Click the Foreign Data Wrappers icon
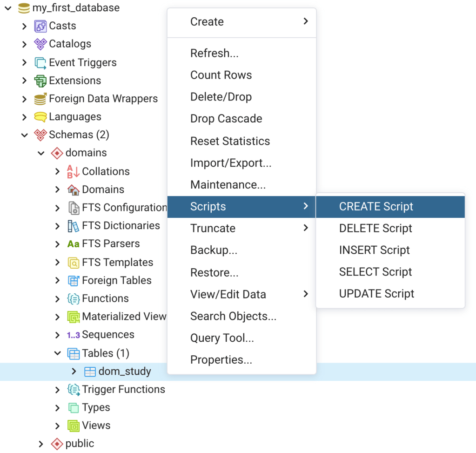476x453 pixels. tap(40, 99)
